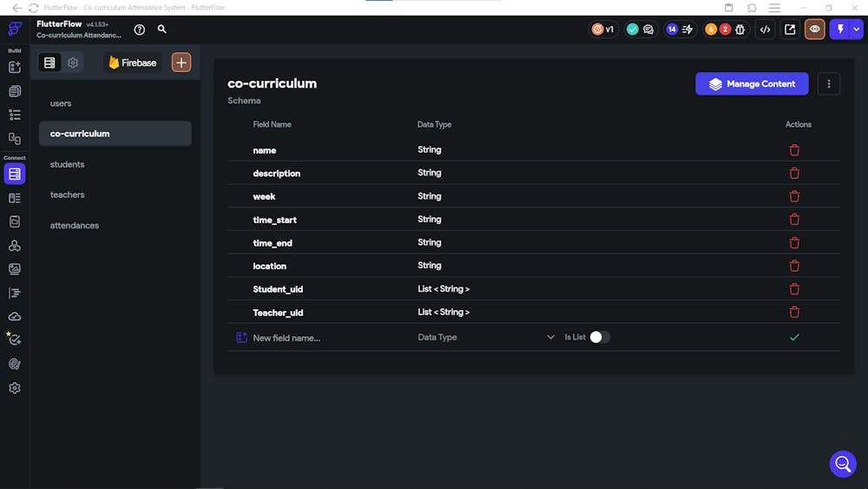Screen dimensions: 868x489
Task: Open the extensions puzzle icon
Action: tap(752, 8)
